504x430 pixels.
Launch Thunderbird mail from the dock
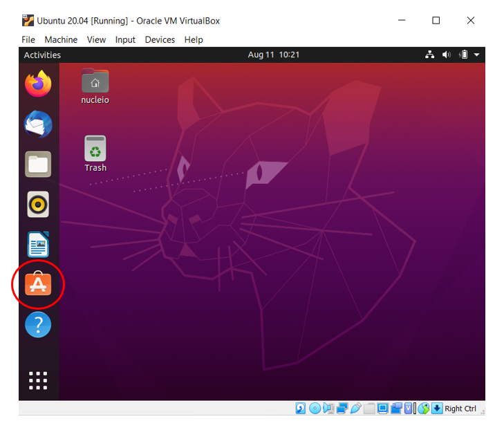(38, 124)
